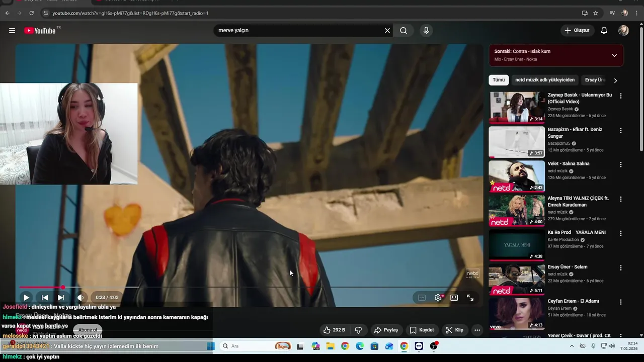Open options for Velet Salına Salına
The image size is (644, 362).
(x=621, y=164)
